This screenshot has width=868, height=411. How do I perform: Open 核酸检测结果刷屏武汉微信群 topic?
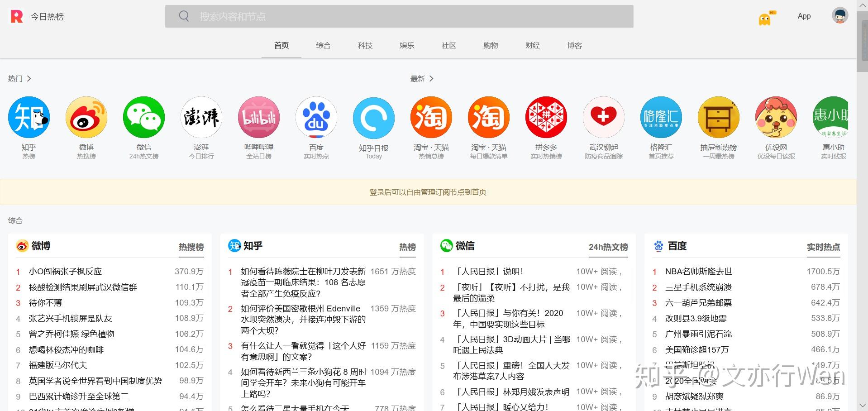pos(83,287)
